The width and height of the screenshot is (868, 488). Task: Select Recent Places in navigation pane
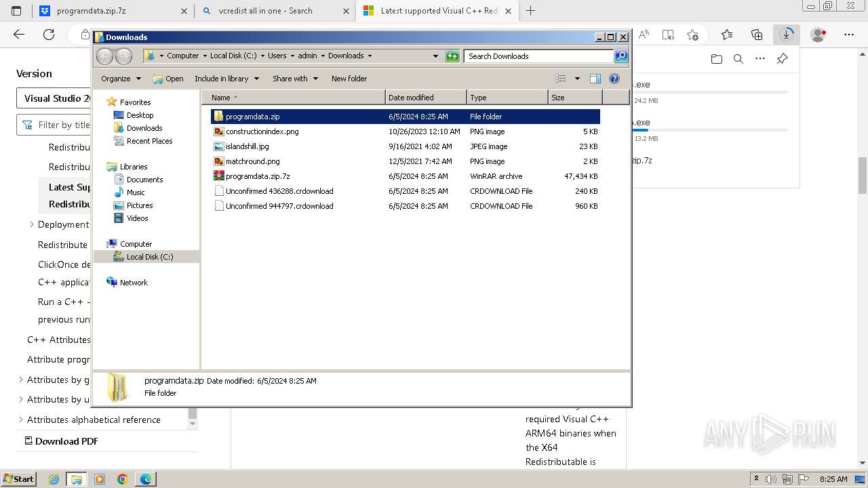click(149, 141)
